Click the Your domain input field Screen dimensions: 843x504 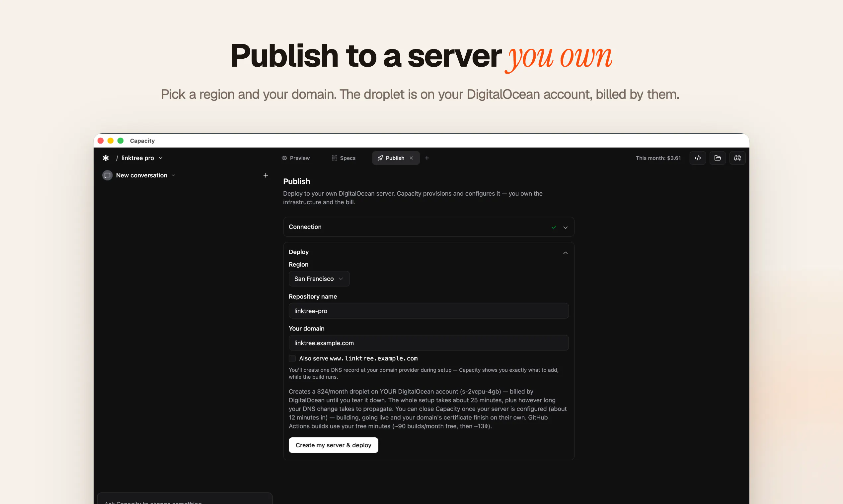coord(429,343)
